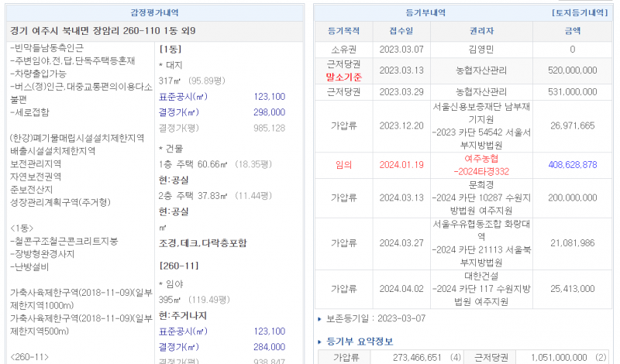Click the 근저당권 total 1,051,000,000
The height and width of the screenshot is (364, 620).
[x=558, y=357]
